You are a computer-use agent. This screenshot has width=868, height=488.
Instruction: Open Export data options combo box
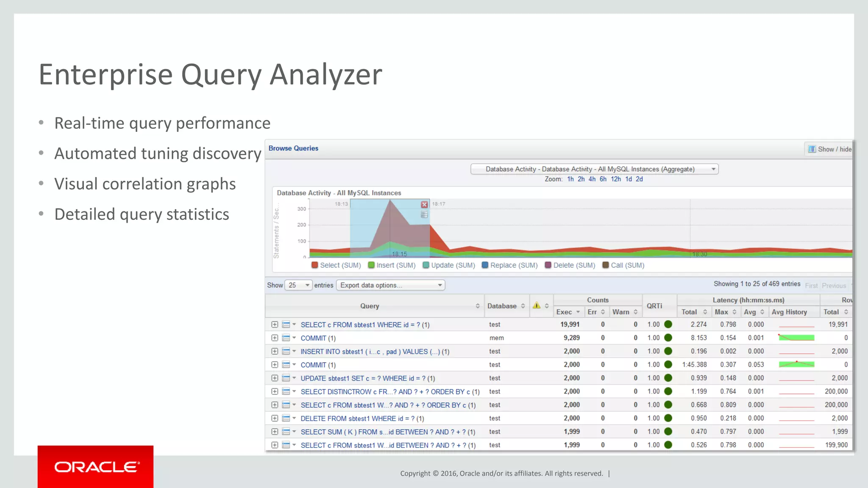tap(390, 285)
